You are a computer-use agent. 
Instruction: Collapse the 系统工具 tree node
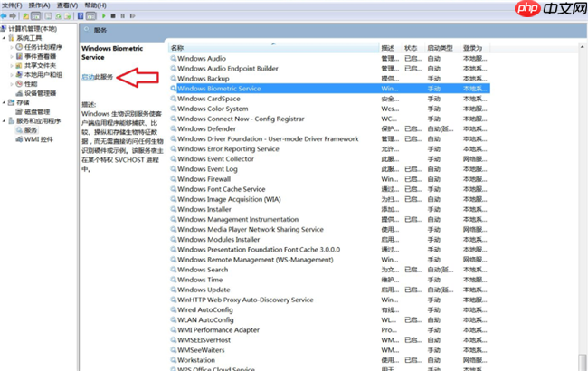point(5,38)
